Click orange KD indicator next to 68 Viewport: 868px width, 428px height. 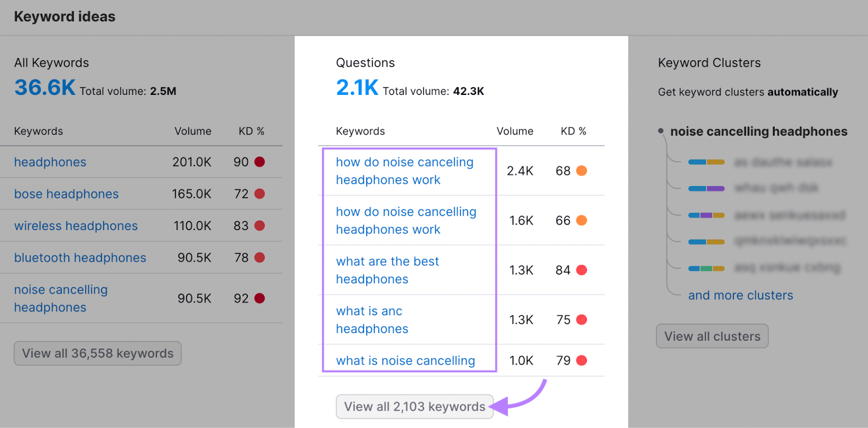(582, 171)
